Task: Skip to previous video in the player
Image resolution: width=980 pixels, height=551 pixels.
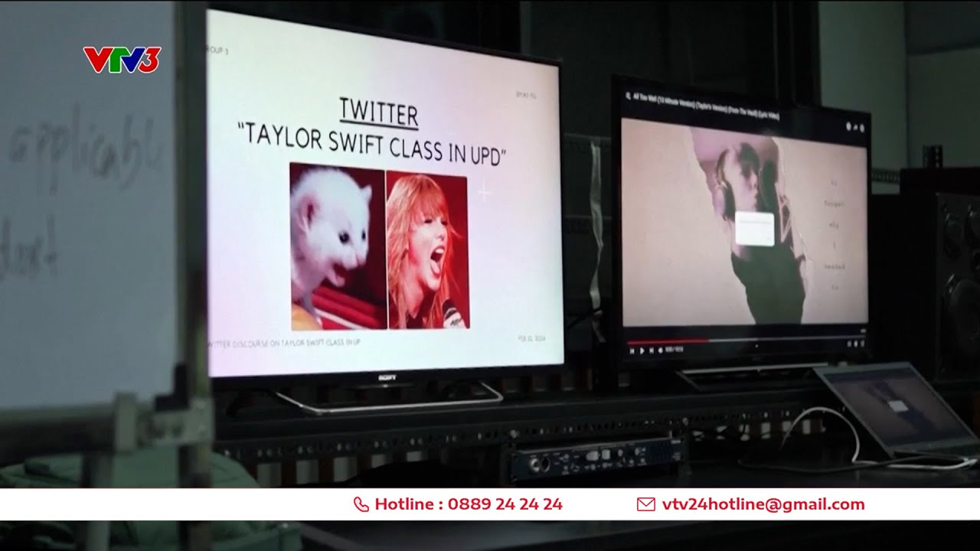Action: [x=632, y=350]
